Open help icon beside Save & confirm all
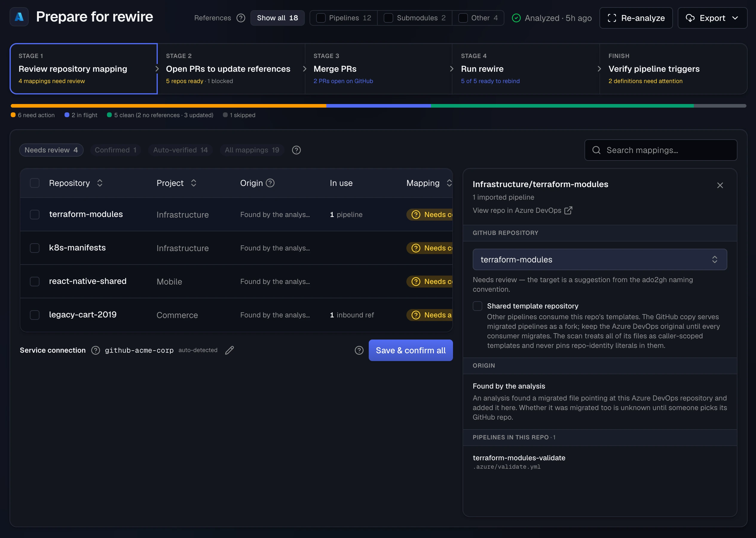 point(359,350)
